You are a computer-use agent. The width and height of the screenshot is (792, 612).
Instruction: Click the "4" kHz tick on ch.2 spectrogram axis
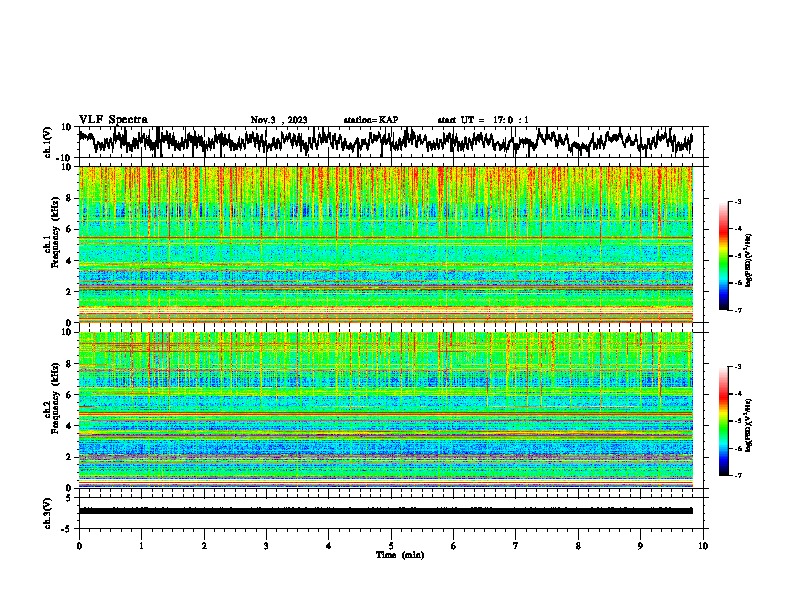[x=69, y=426]
